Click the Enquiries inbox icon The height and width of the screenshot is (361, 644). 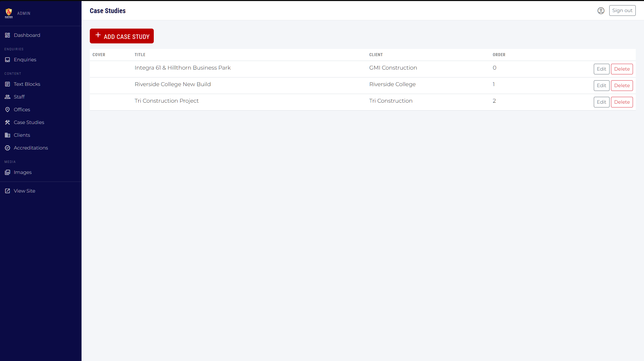[7, 60]
